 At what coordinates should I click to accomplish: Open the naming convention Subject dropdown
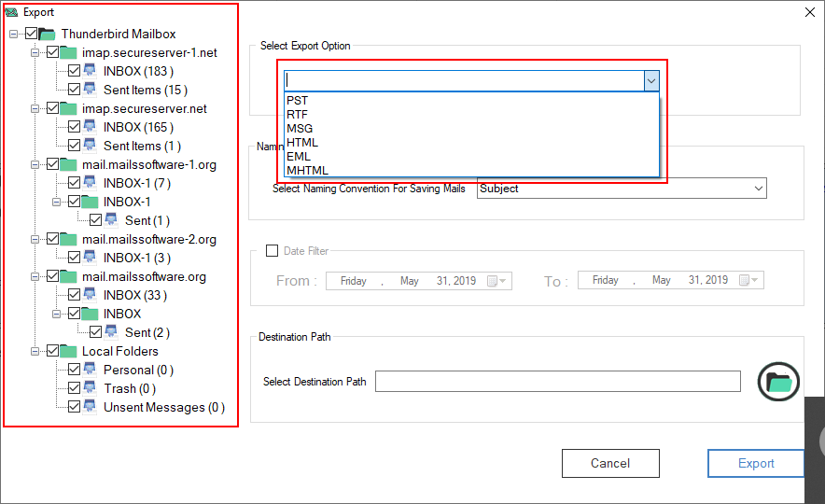click(x=622, y=189)
